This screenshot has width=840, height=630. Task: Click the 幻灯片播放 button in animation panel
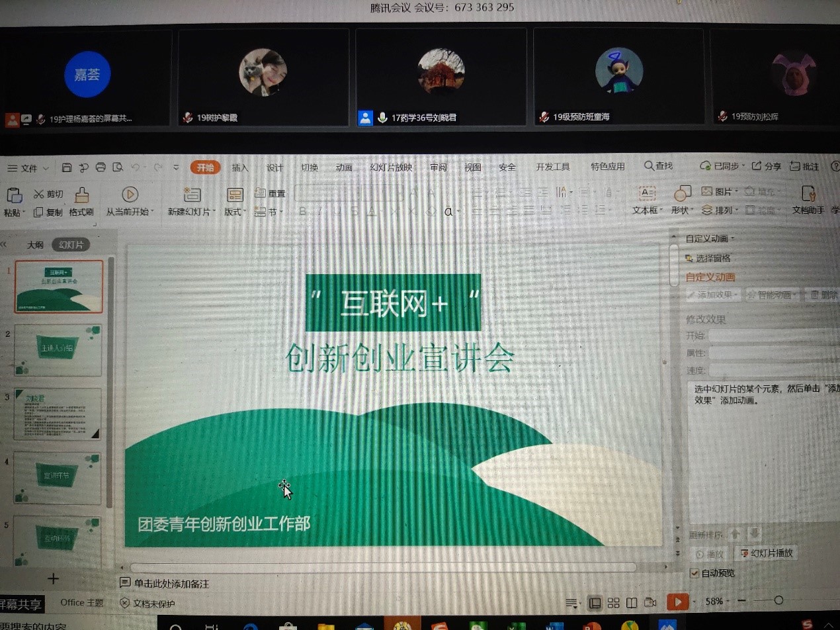(766, 553)
